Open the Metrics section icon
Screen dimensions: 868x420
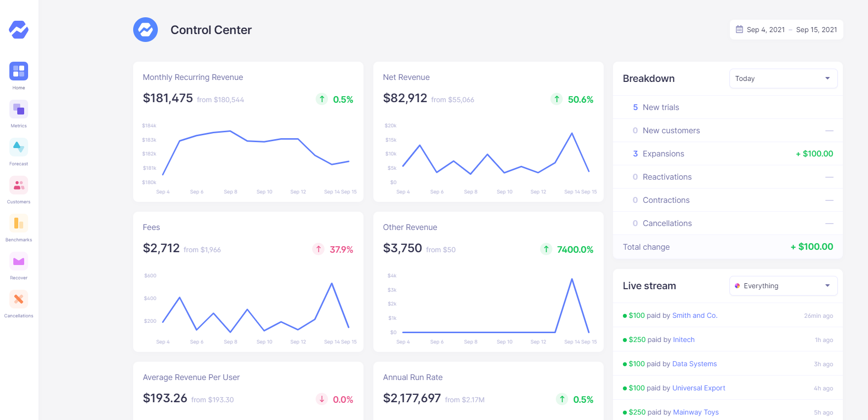pyautogui.click(x=19, y=109)
